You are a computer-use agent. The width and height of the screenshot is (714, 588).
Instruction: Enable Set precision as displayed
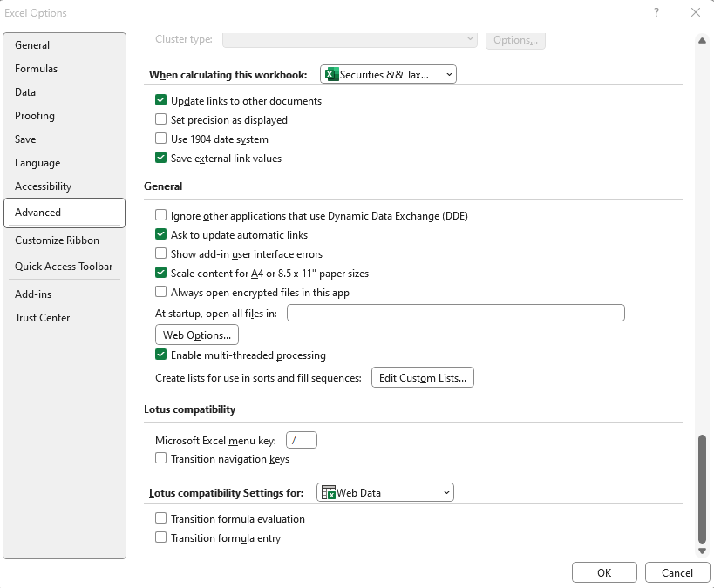click(x=161, y=120)
